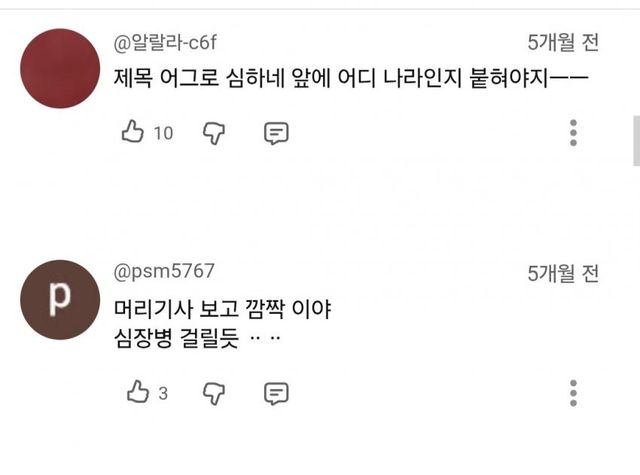
Task: Visit the @psm5767 channel link
Action: click(x=164, y=272)
